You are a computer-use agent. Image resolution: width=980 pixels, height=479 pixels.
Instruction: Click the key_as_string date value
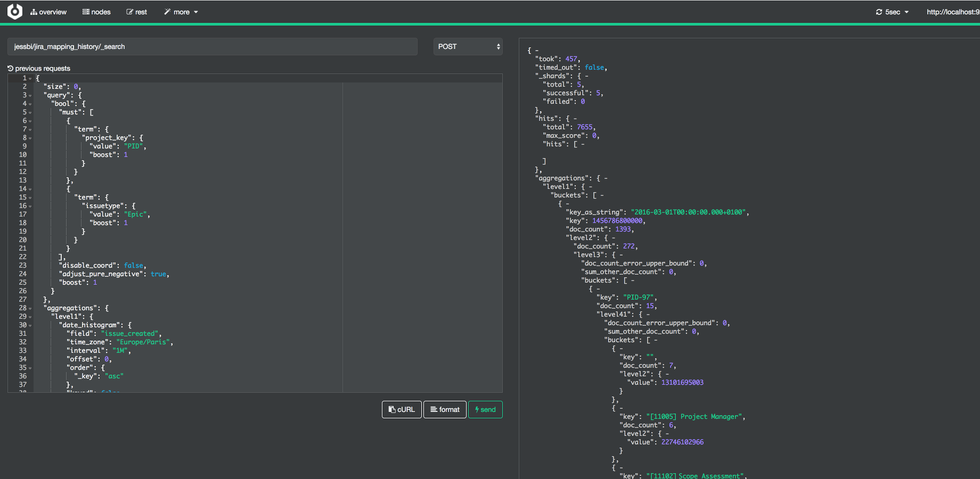(688, 212)
